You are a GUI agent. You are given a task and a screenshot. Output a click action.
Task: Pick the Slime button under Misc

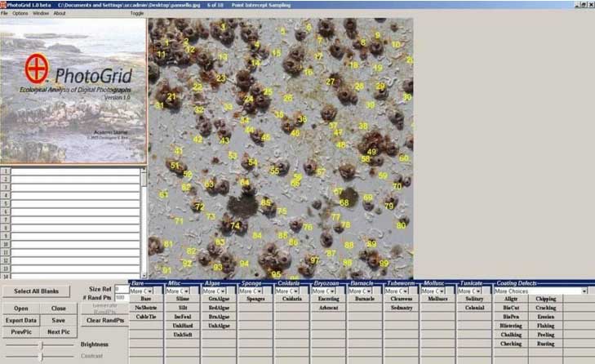coord(182,300)
